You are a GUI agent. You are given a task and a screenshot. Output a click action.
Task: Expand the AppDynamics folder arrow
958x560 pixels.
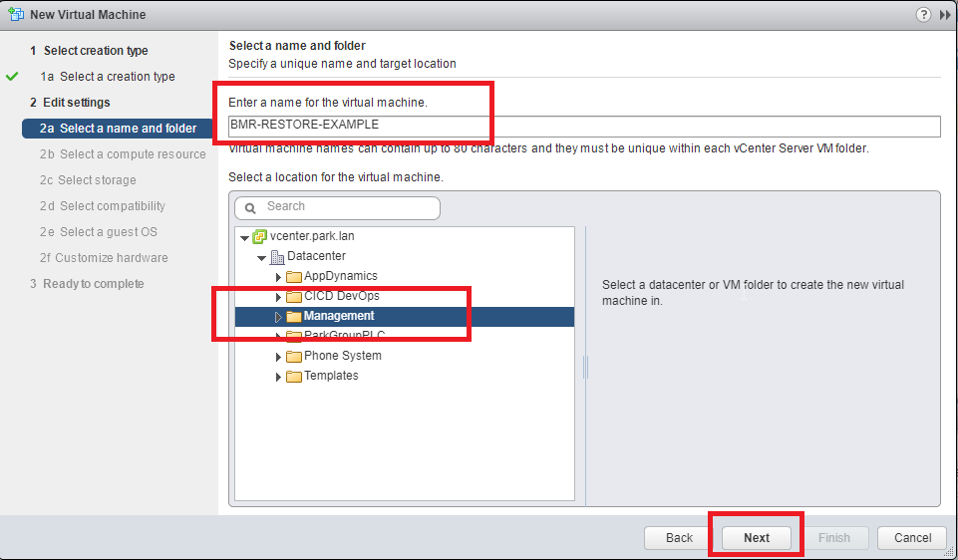tap(278, 277)
